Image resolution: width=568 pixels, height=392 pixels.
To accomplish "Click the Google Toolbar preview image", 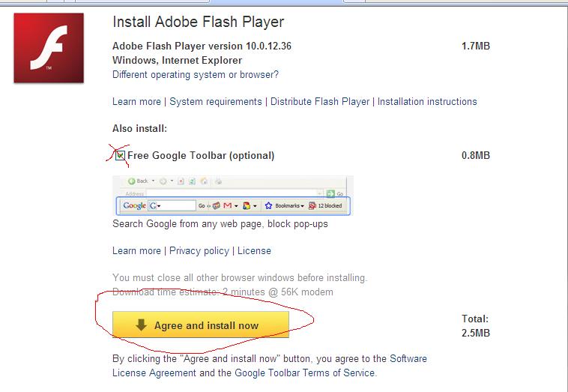I will [x=232, y=196].
